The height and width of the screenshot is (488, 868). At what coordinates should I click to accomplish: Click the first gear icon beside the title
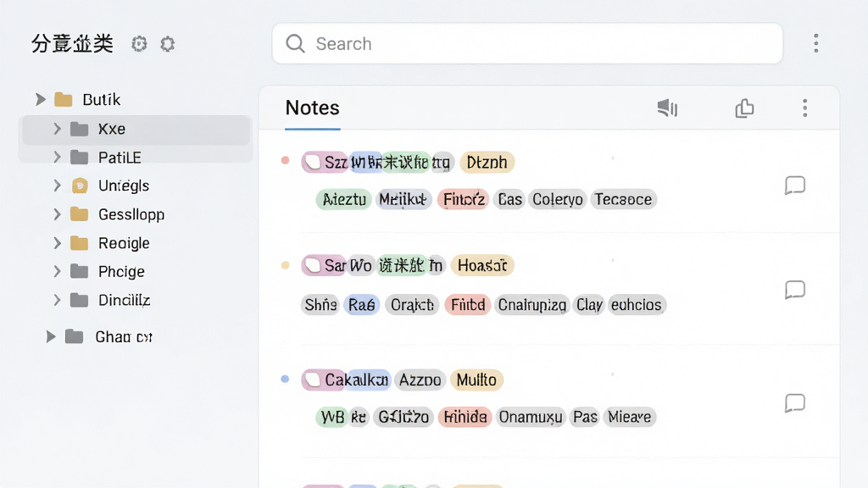[x=139, y=44]
